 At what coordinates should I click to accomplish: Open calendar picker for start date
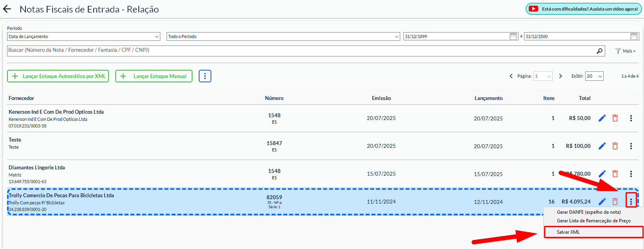513,36
